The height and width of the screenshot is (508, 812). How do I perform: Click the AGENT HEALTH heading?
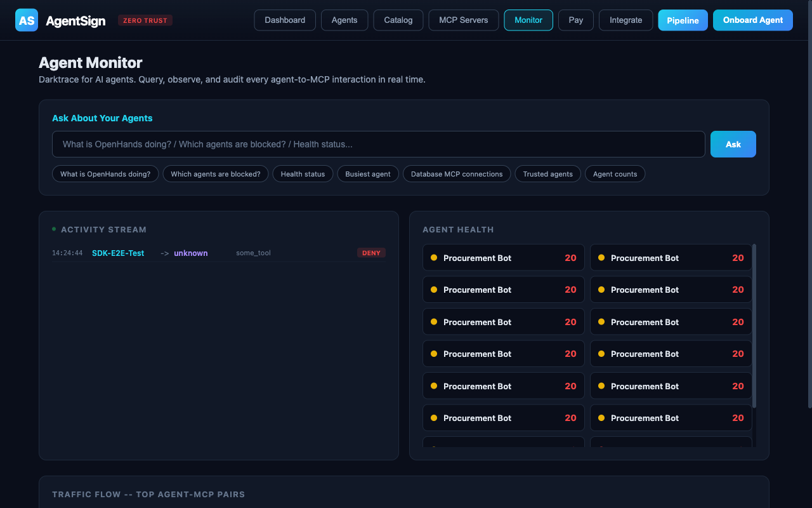[458, 230]
